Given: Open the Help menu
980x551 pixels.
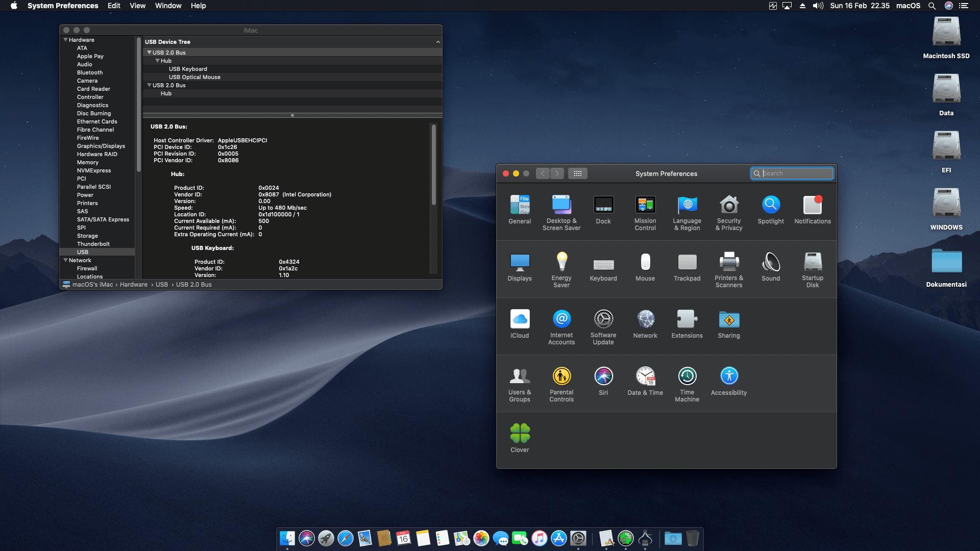Looking at the screenshot, I should 198,6.
